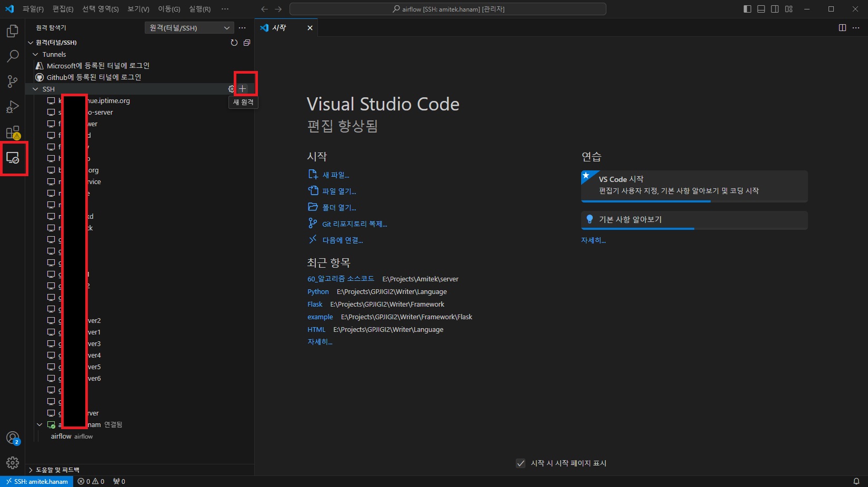This screenshot has width=868, height=487.
Task: Add a new SSH remote
Action: [243, 88]
